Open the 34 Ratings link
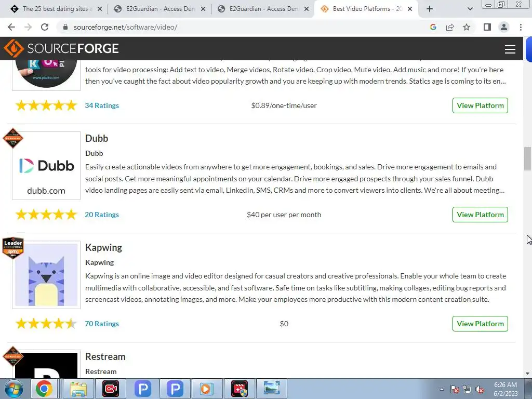The image size is (532, 399). tap(102, 105)
